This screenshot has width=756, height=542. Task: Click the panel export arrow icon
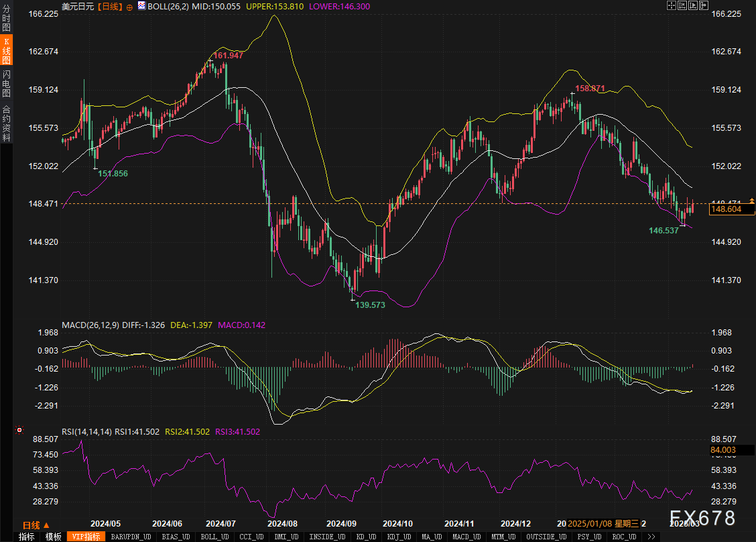click(704, 5)
